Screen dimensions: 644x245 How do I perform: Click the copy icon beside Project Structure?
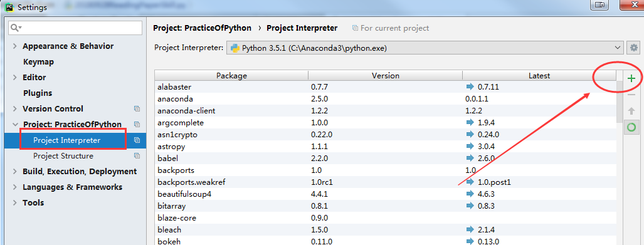click(x=137, y=156)
